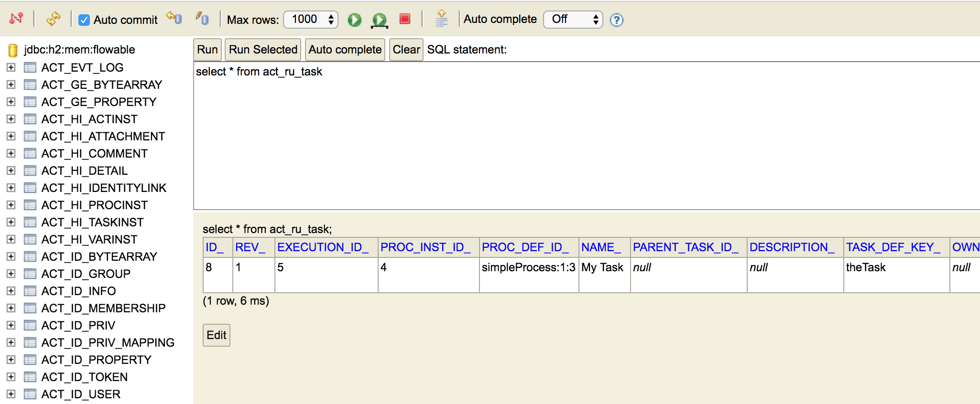Expand the ACT_GE_BYTEARRAY table node
980x404 pixels.
pos(11,85)
